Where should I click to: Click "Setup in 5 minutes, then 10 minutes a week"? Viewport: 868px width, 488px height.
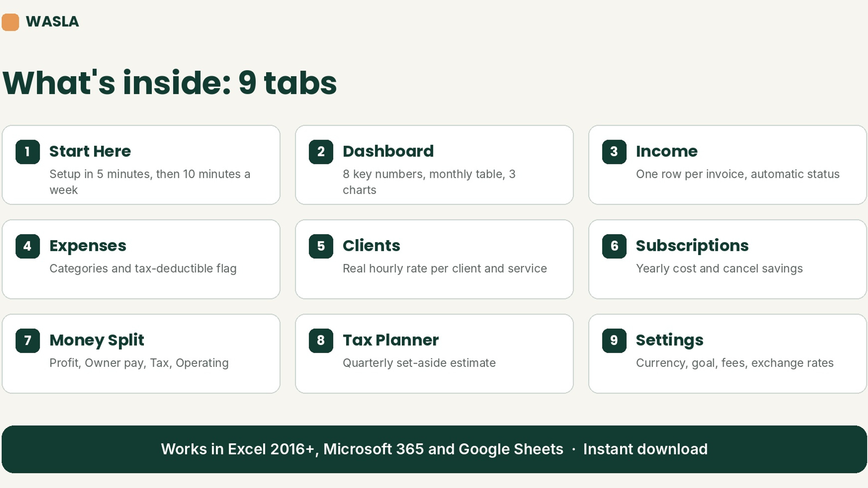(150, 182)
